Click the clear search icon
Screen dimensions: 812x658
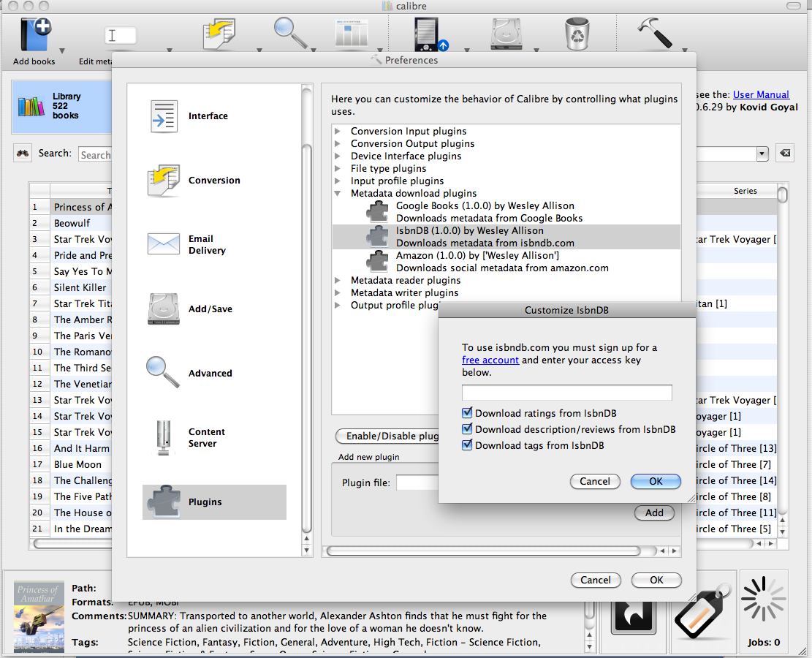(x=785, y=154)
